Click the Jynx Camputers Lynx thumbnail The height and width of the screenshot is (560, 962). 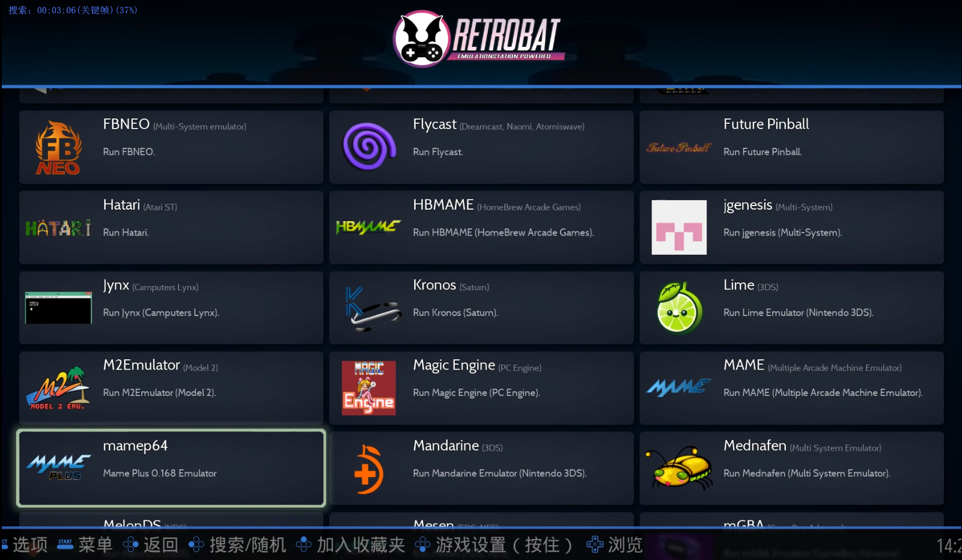point(58,308)
